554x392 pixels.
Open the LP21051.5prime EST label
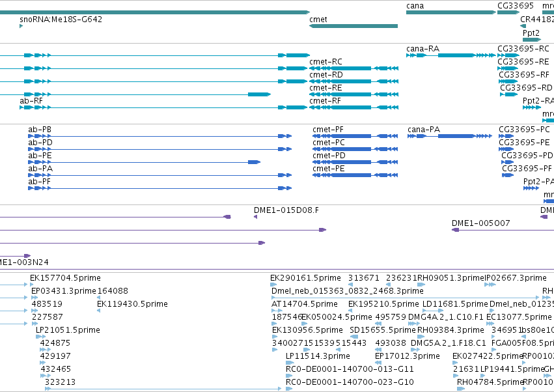[68, 330]
